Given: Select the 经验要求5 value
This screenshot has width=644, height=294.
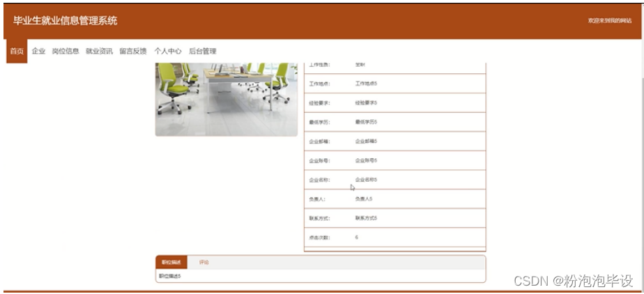Looking at the screenshot, I should tap(366, 102).
